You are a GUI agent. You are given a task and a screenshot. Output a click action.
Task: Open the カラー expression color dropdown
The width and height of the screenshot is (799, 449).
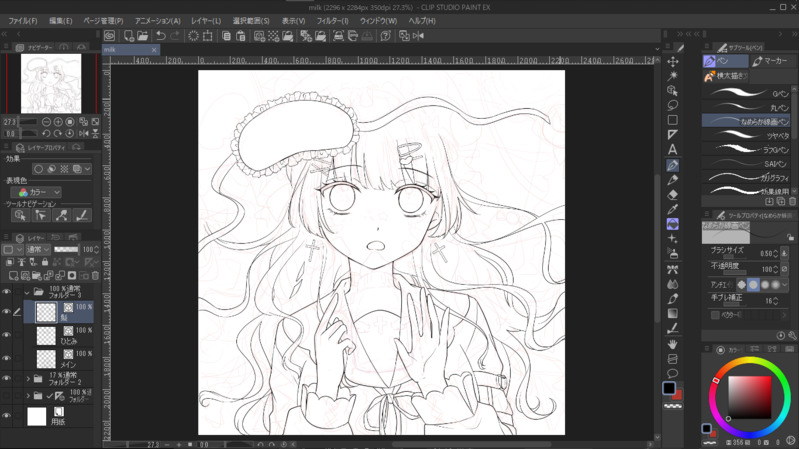pyautogui.click(x=36, y=192)
